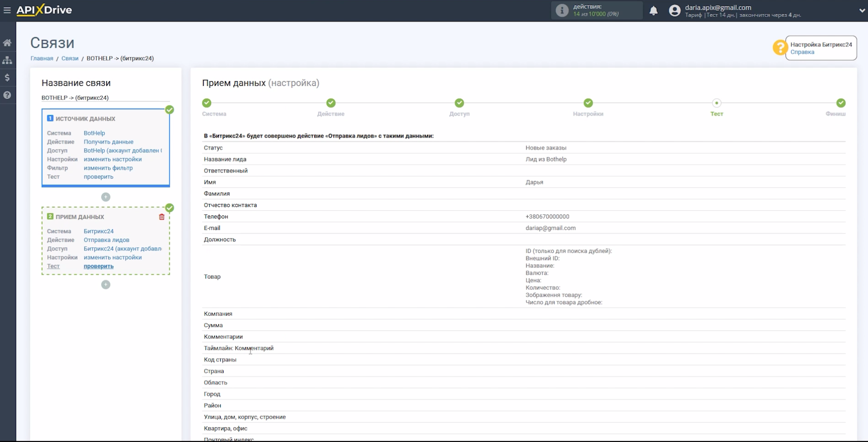Go to Финиш step
This screenshot has height=442, width=868.
coord(841,103)
